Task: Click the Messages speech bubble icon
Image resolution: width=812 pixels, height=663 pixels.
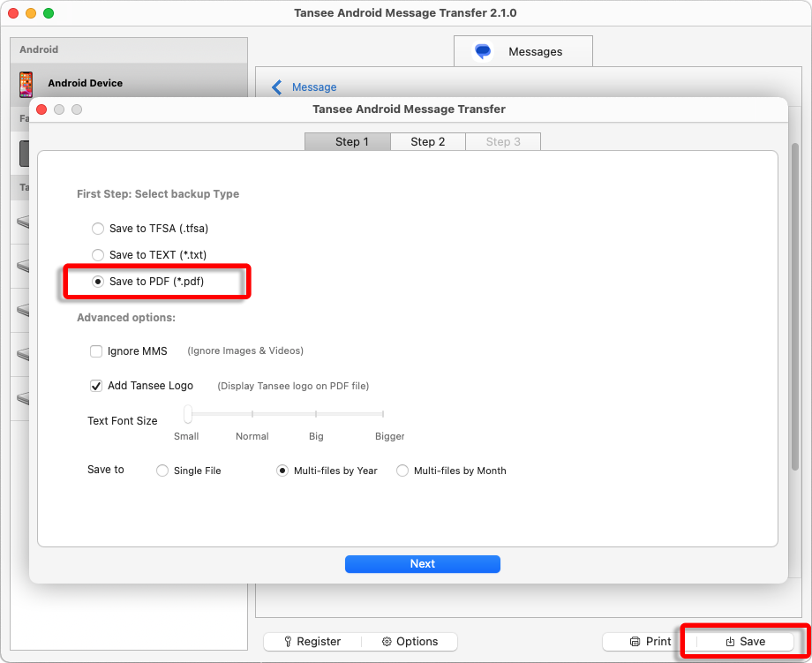Action: click(x=483, y=51)
